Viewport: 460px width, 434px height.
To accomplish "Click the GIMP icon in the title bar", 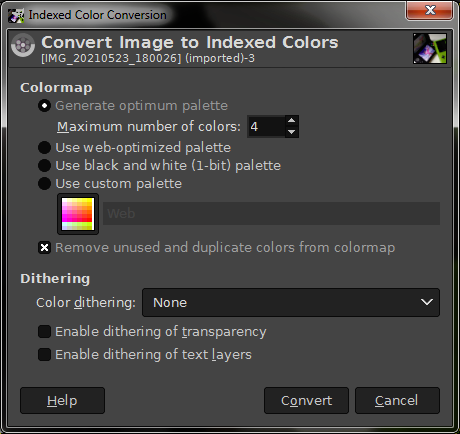I will (x=16, y=15).
